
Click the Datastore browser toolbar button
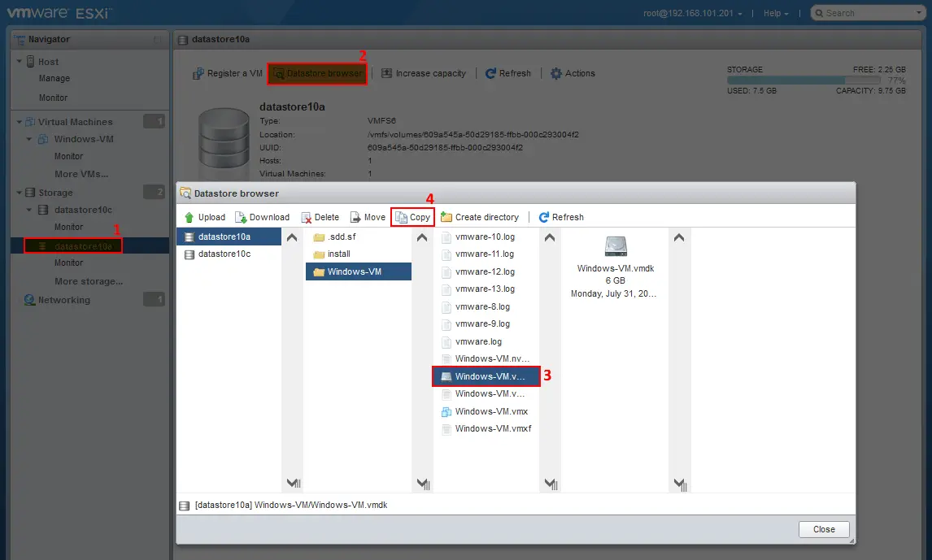(317, 74)
